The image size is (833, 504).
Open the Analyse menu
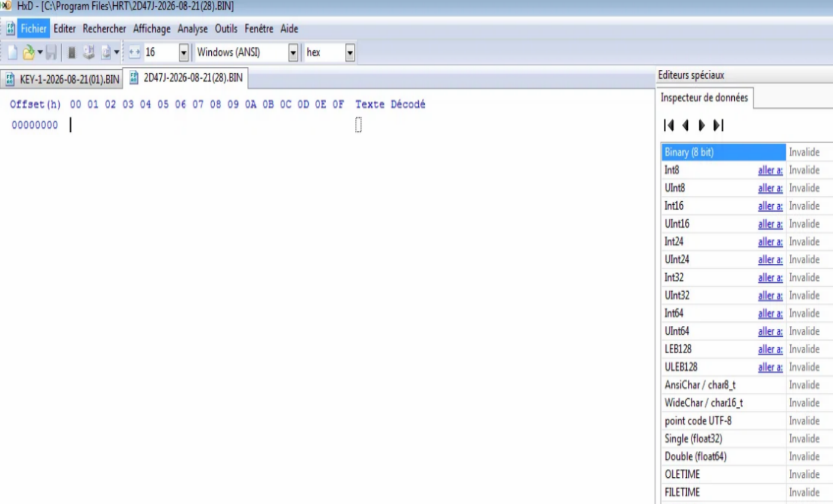coord(192,28)
